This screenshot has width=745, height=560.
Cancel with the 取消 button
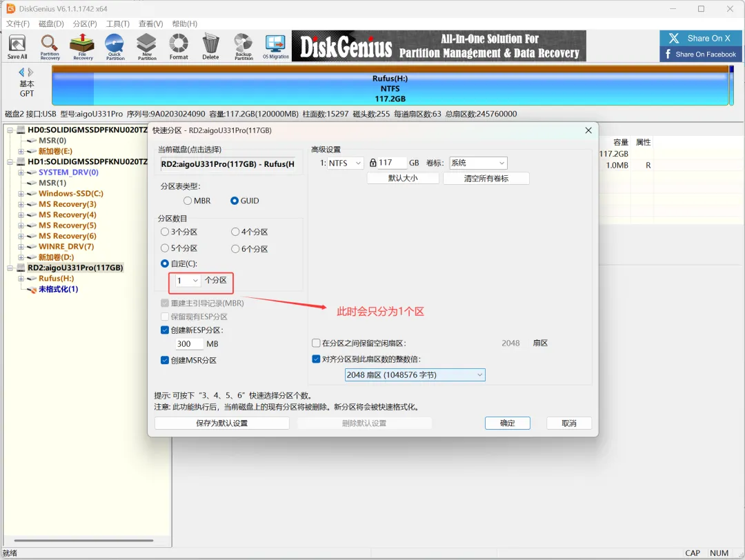coord(568,423)
